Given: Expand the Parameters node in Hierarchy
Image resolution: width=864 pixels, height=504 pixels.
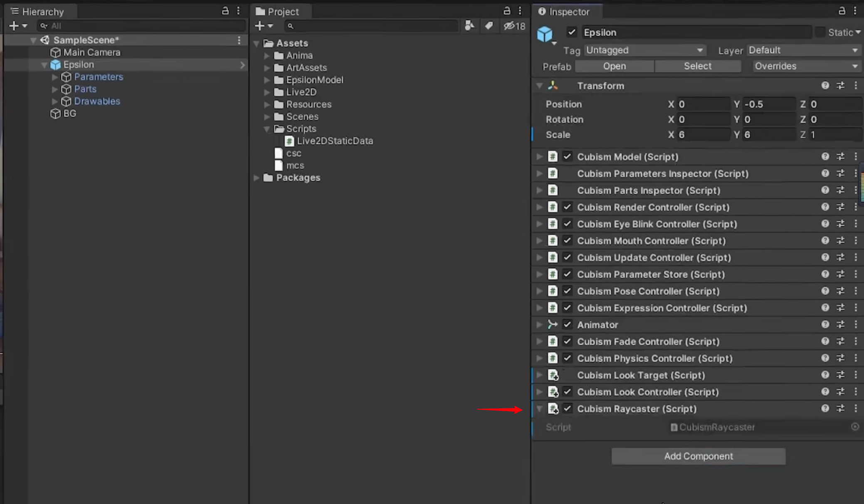Looking at the screenshot, I should (53, 77).
